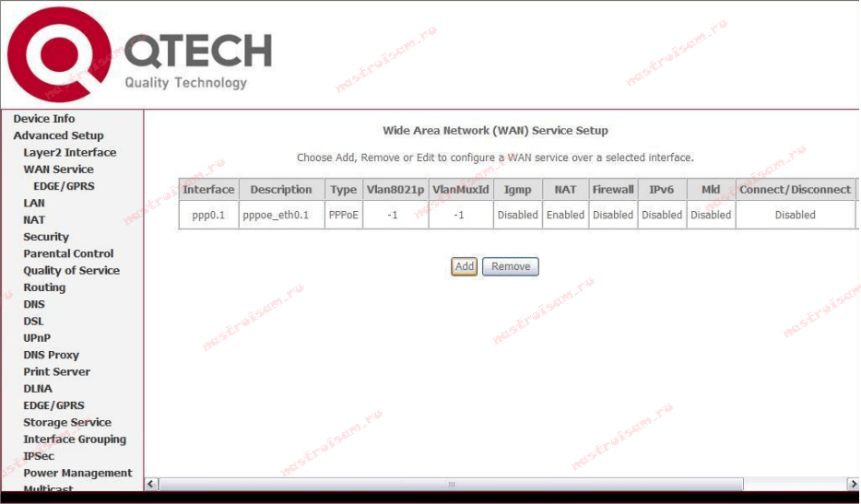Open Device Info in sidebar

point(44,119)
